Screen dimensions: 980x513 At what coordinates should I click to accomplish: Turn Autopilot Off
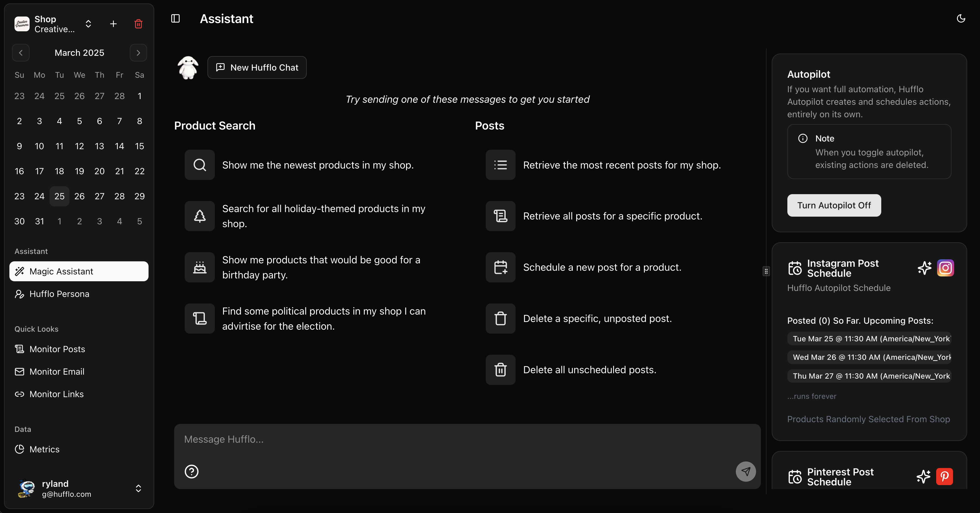click(833, 206)
